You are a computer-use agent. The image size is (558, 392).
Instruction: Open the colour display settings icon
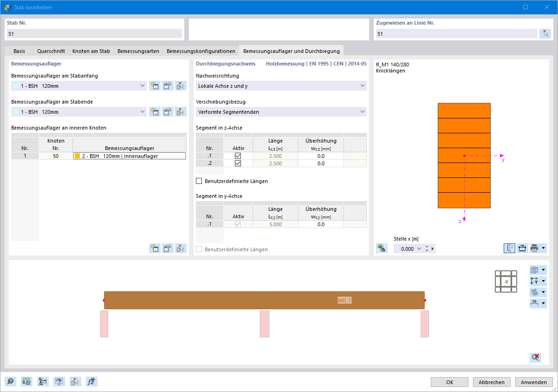pyautogui.click(x=43, y=382)
